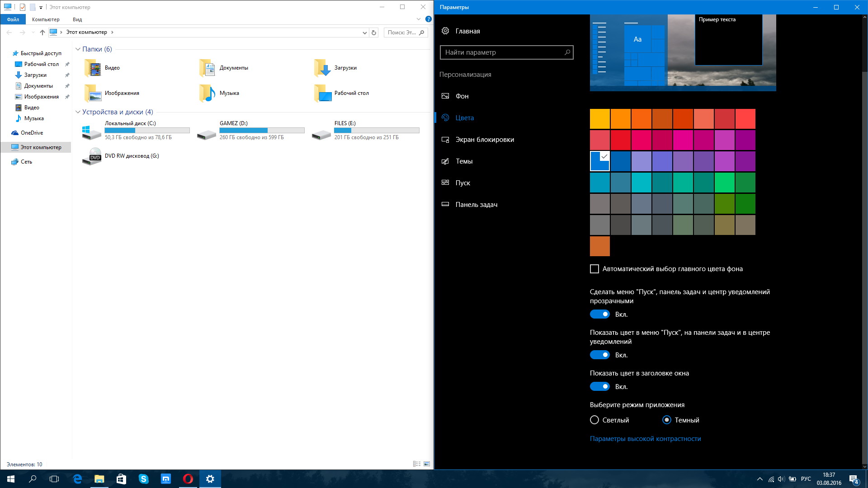Check automatic accent color selection checkbox
This screenshot has height=488, width=868.
click(x=594, y=269)
